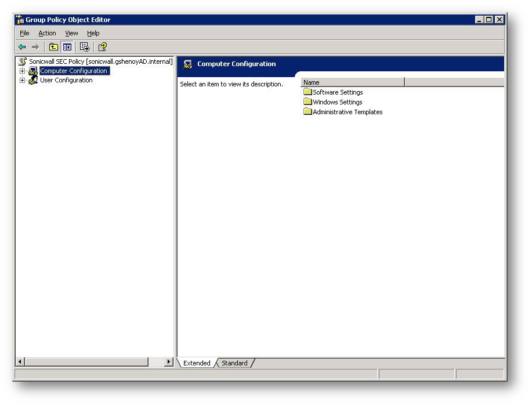Screen dimensions: 532x406
Task: Click the Up one level folder icon
Action: [x=53, y=47]
